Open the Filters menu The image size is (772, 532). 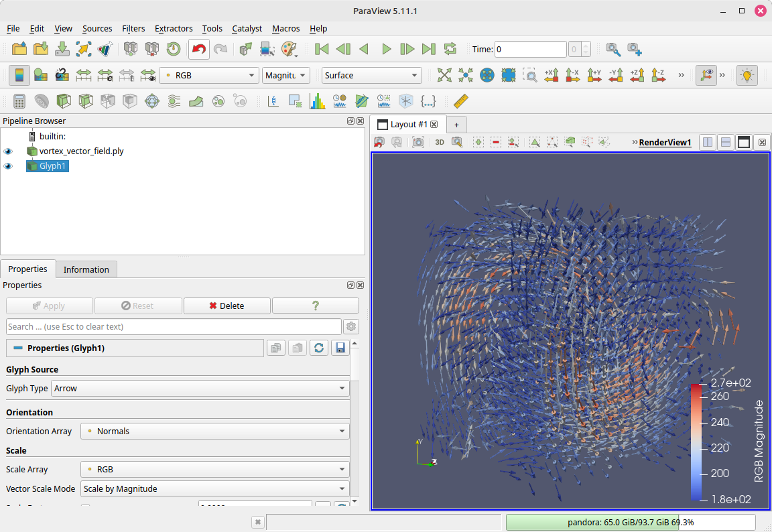click(x=133, y=28)
